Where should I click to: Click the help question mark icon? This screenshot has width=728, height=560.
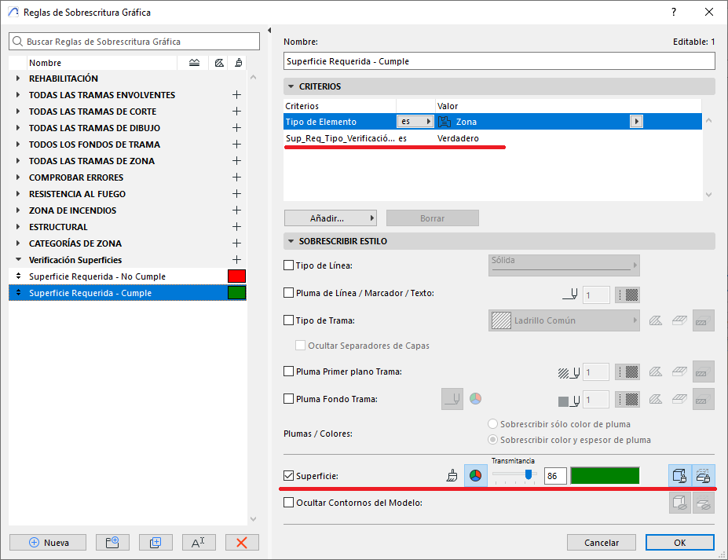674,13
